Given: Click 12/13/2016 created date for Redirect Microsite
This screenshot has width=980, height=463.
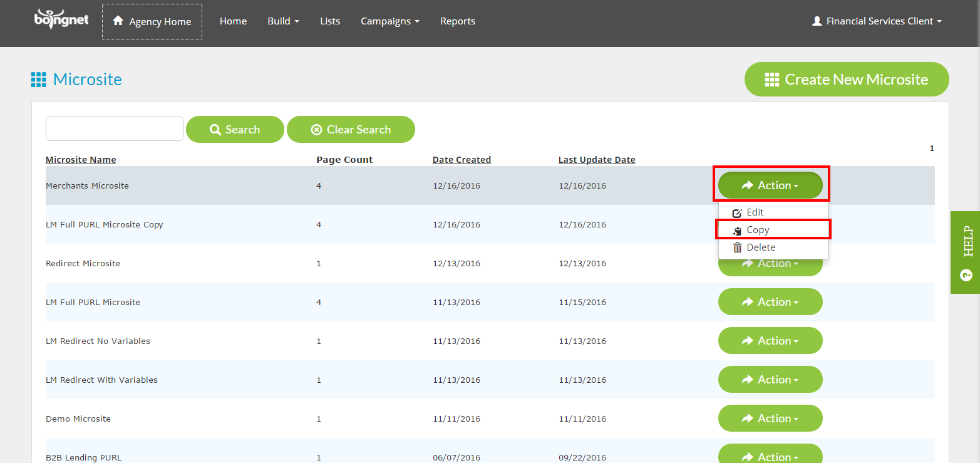Looking at the screenshot, I should [x=456, y=263].
